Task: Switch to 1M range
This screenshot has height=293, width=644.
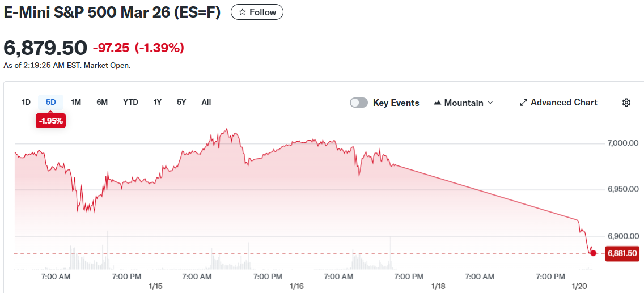Action: pos(76,102)
